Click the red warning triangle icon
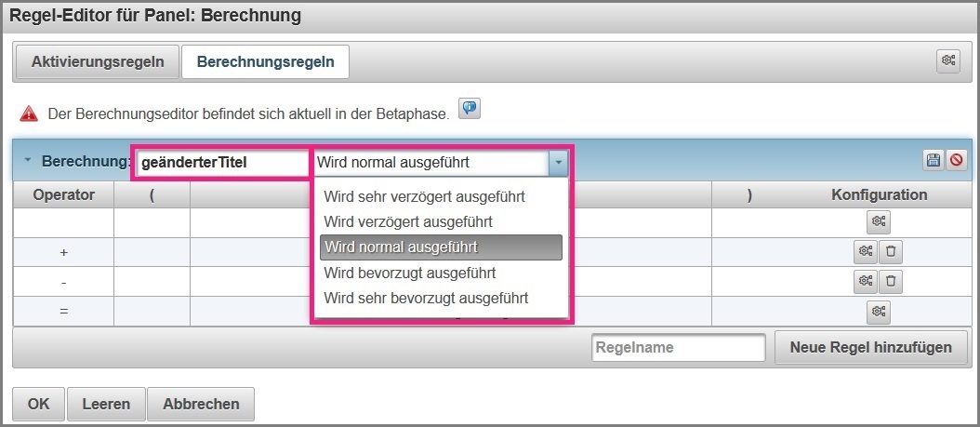The height and width of the screenshot is (427, 980). coord(29,113)
